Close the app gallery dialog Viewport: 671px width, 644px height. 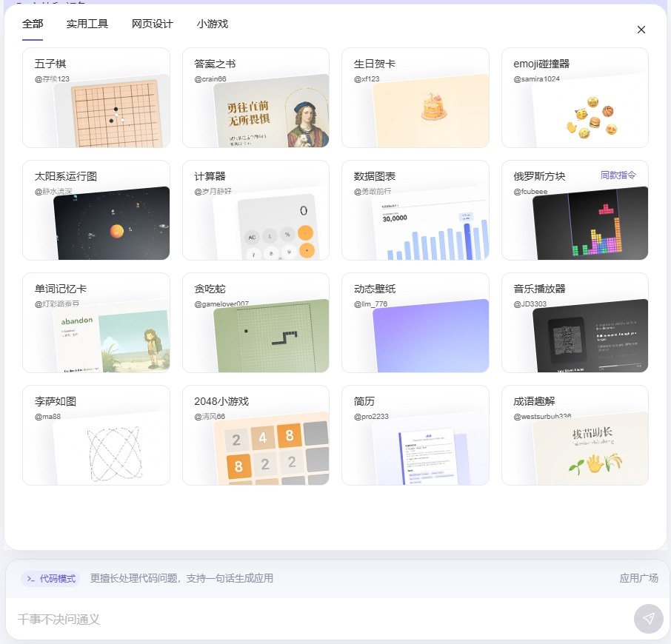tap(641, 30)
